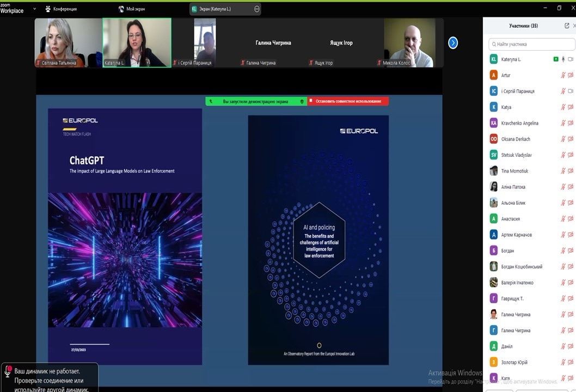Pop out the Участники panel
Screen dimensions: 576x392
567,26
